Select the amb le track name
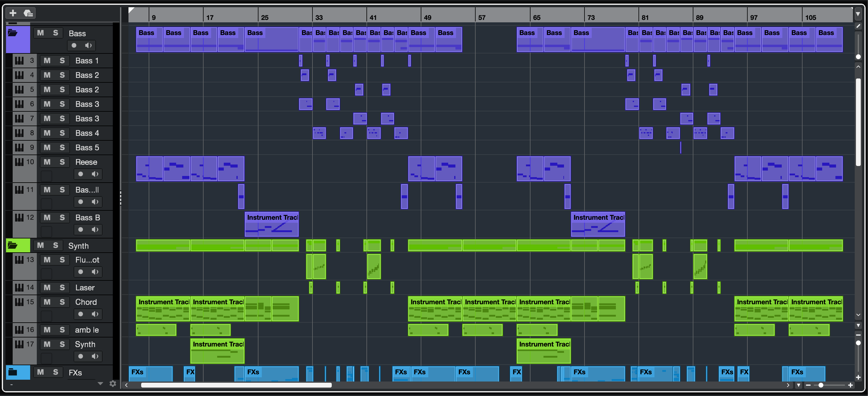The image size is (868, 396). pos(87,330)
